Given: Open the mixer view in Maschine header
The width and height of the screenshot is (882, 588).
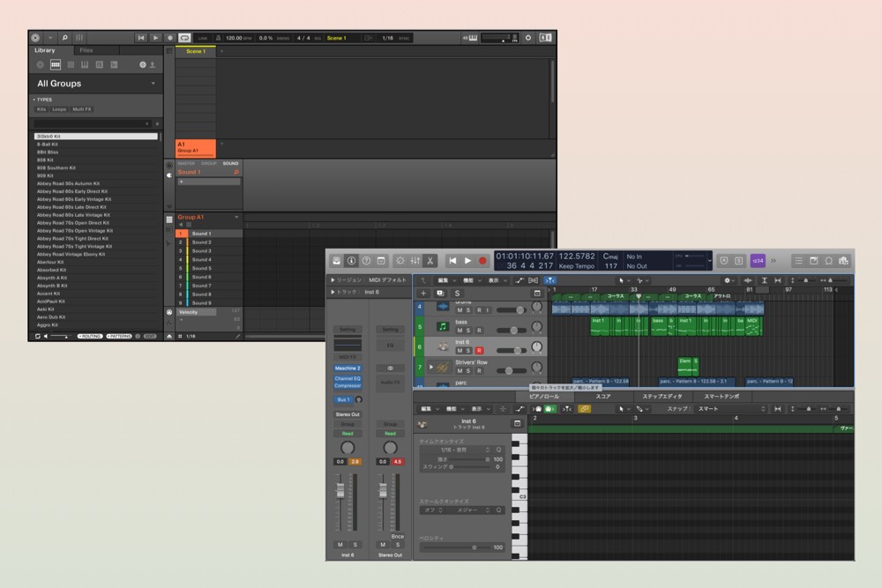Looking at the screenshot, I should tap(79, 38).
